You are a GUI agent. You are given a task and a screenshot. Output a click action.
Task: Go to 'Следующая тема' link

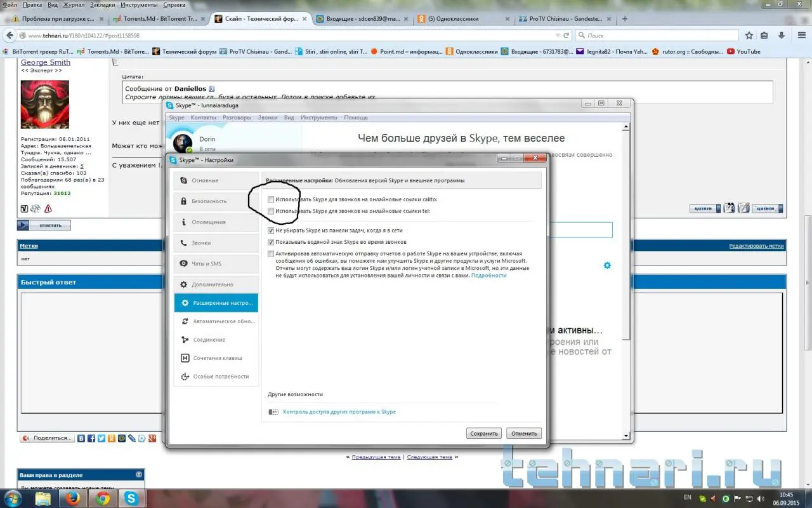tap(429, 457)
